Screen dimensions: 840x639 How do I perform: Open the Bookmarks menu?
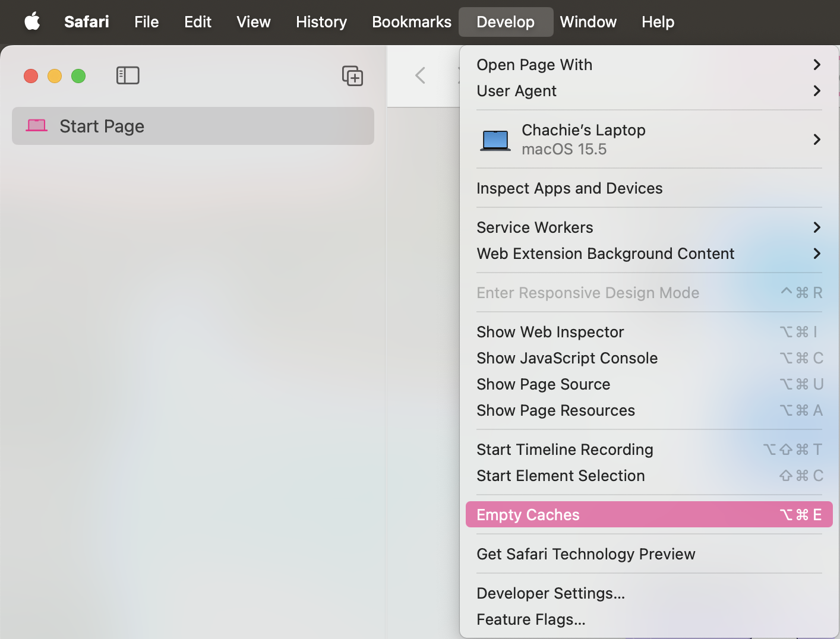(x=412, y=22)
